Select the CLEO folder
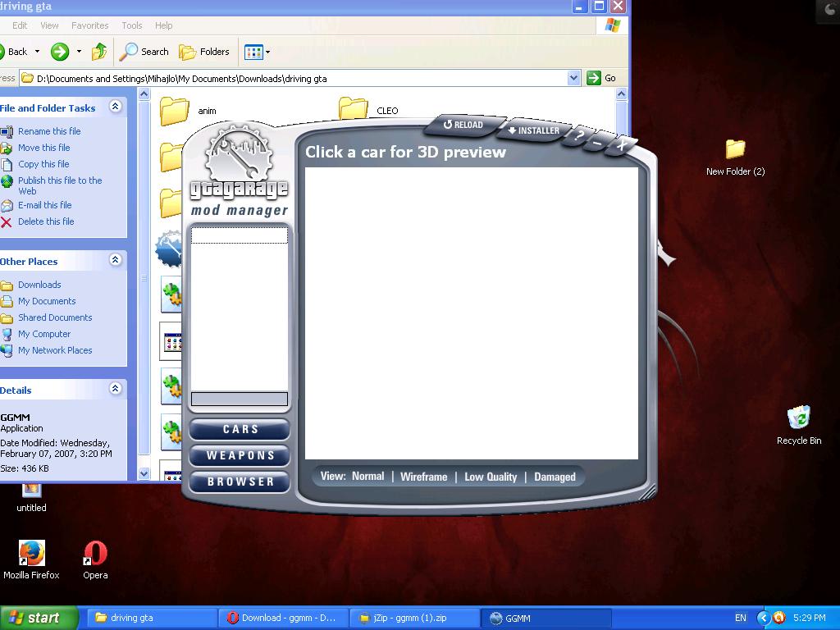Image resolution: width=840 pixels, height=630 pixels. coord(368,111)
